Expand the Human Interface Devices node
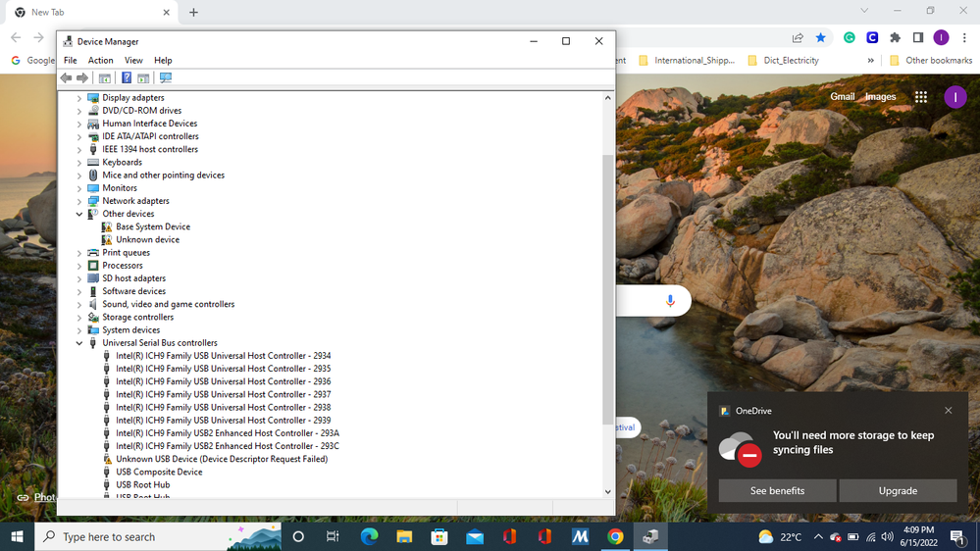The height and width of the screenshot is (551, 980). 78,124
